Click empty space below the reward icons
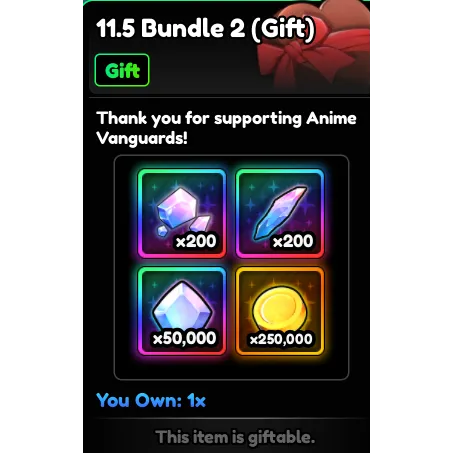The height and width of the screenshot is (453, 453). coord(231,367)
